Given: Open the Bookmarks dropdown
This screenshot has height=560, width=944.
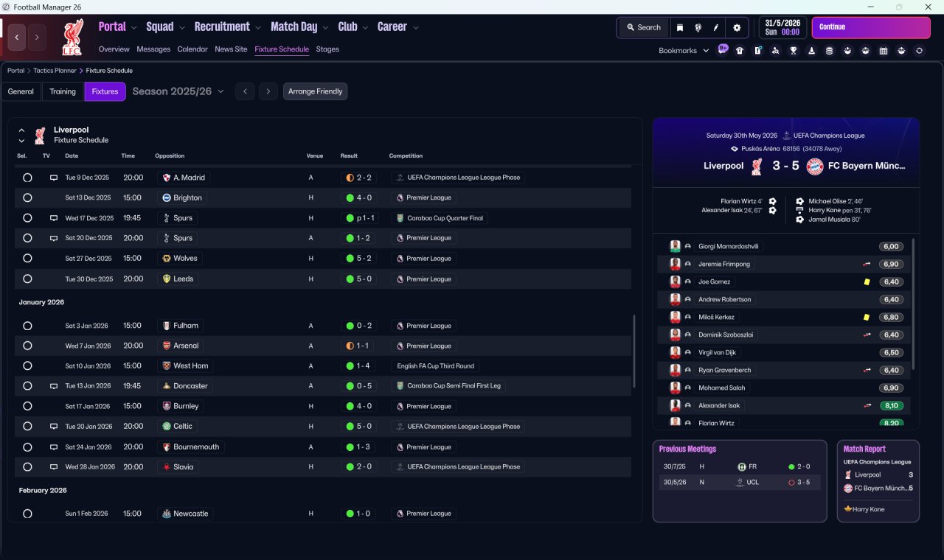Looking at the screenshot, I should point(684,51).
